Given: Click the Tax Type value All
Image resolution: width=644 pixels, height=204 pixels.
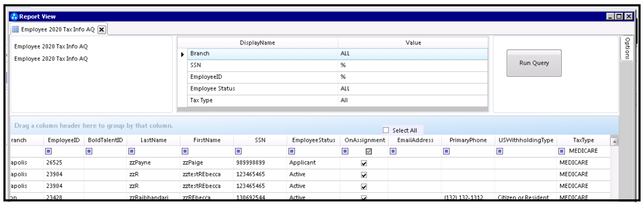Looking at the screenshot, I should click(x=344, y=100).
